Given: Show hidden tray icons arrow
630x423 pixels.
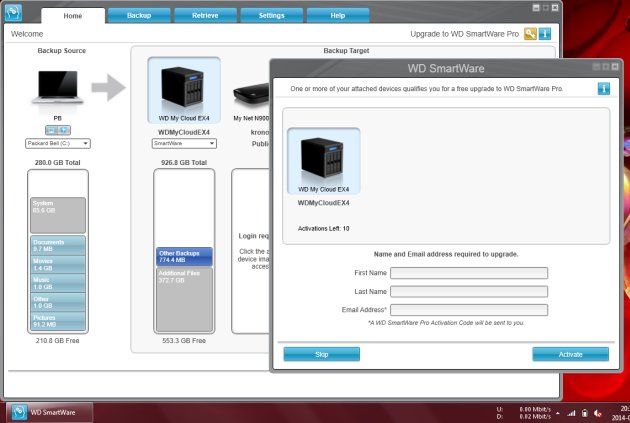Looking at the screenshot, I should [558, 413].
